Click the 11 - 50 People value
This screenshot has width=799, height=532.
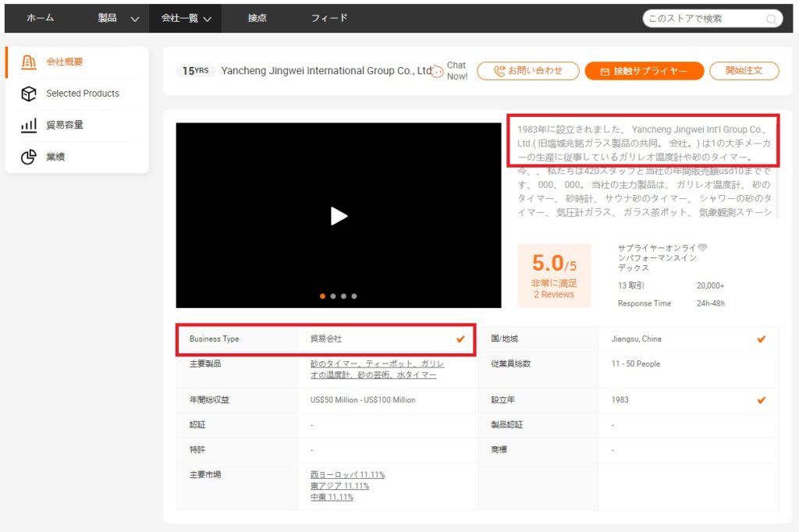[x=636, y=364]
